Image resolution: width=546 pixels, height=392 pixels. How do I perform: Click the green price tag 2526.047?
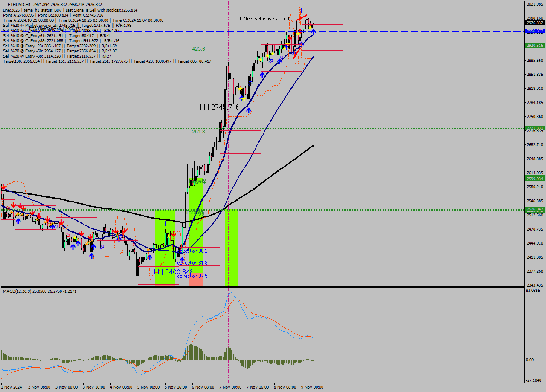[x=534, y=209]
